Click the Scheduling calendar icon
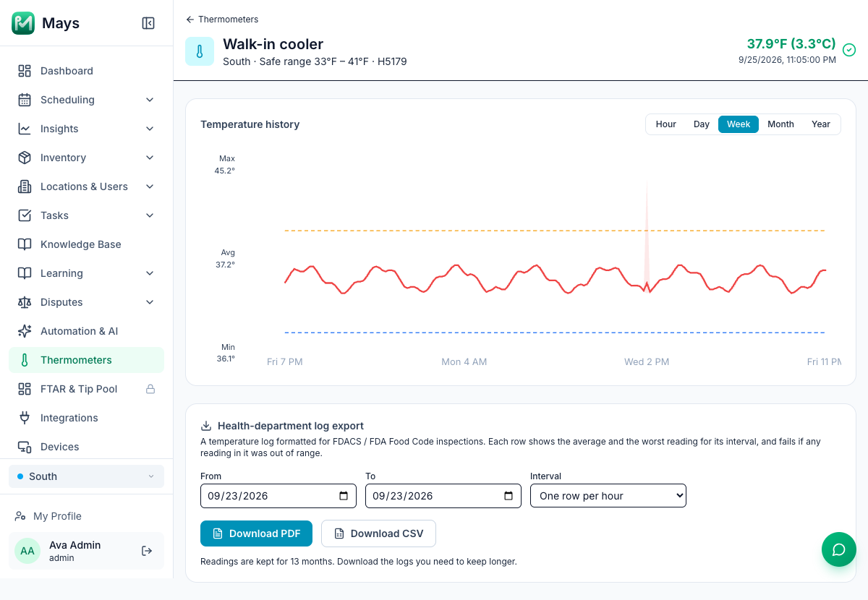Screen dimensions: 868x600 tap(25, 100)
